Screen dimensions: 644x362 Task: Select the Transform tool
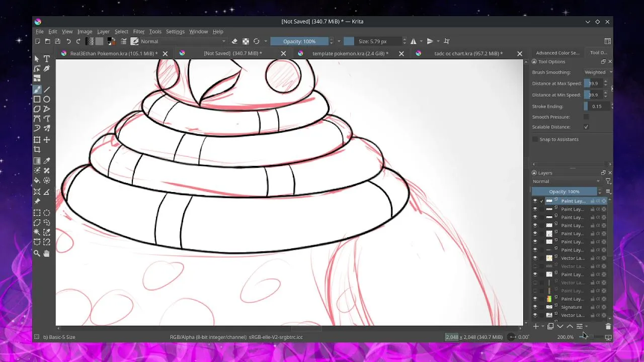pyautogui.click(x=37, y=140)
